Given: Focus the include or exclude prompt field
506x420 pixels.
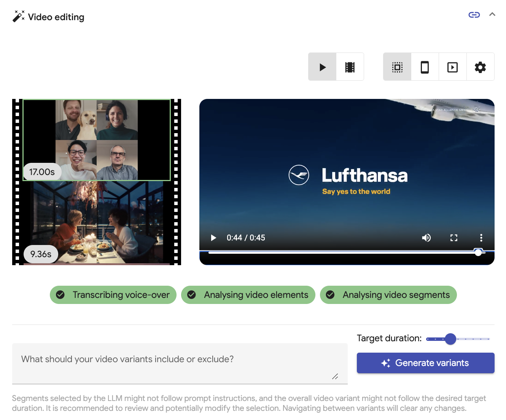Looking at the screenshot, I should (x=180, y=364).
